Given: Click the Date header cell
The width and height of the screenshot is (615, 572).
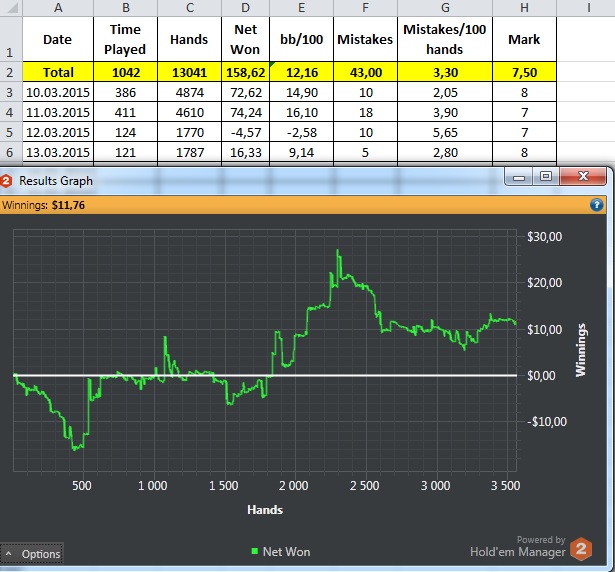Looking at the screenshot, I should (58, 39).
